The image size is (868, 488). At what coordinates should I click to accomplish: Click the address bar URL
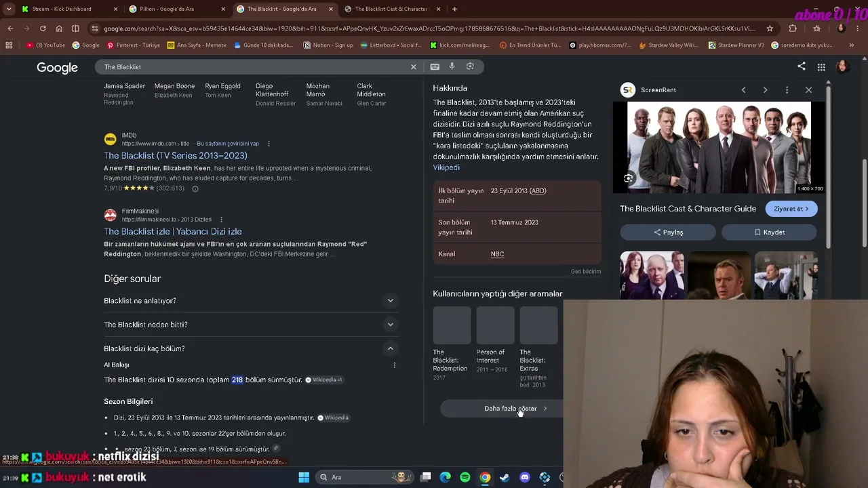coord(429,28)
